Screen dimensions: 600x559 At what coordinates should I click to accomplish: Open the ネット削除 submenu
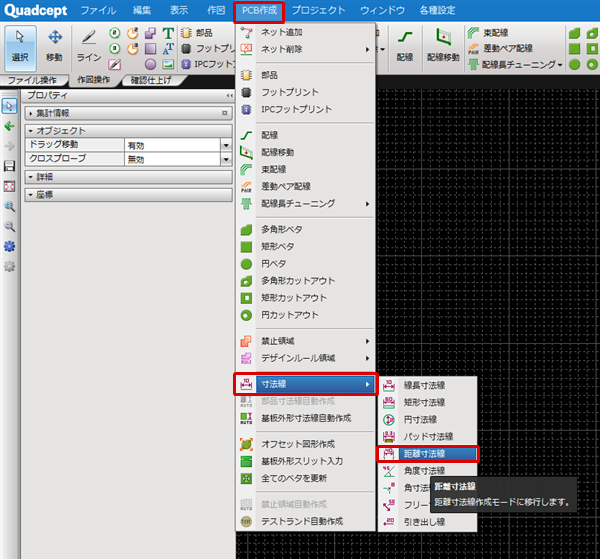305,49
